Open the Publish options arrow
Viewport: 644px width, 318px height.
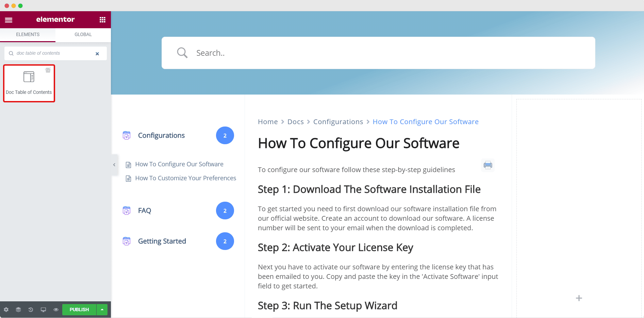102,309
